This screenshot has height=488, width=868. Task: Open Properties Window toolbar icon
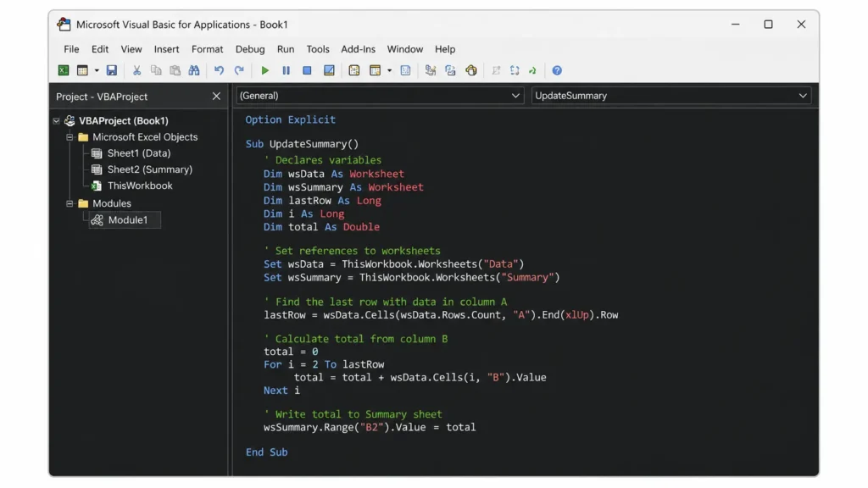[376, 70]
